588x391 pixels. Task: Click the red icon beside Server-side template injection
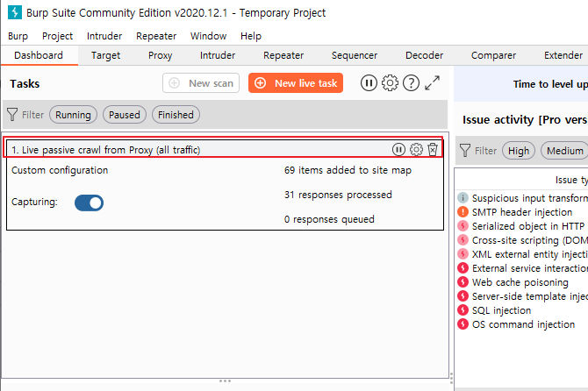click(x=463, y=295)
